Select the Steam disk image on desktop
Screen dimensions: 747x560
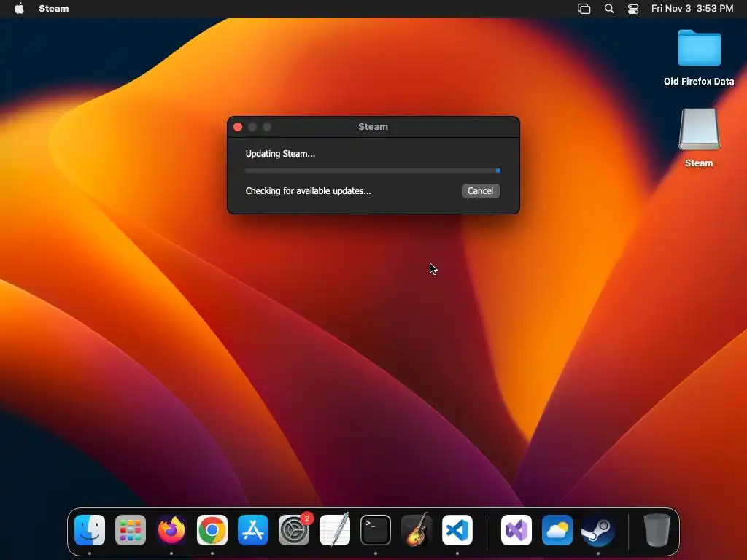coord(699,129)
